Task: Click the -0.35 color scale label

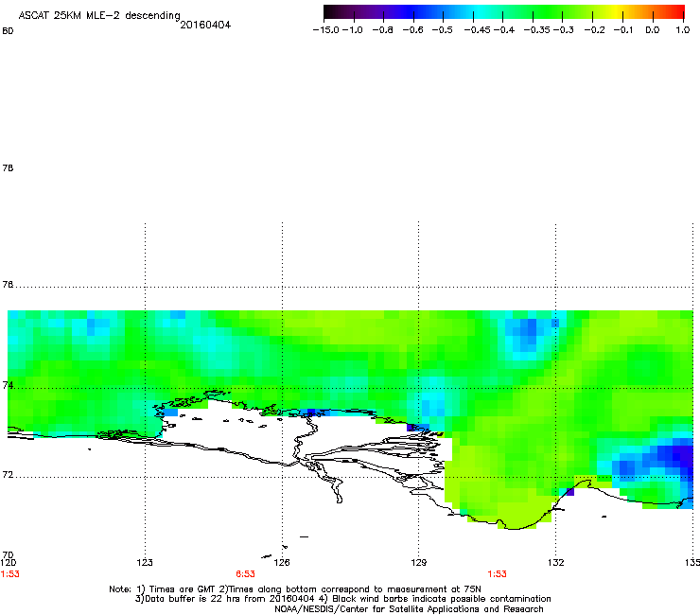Action: click(x=537, y=30)
